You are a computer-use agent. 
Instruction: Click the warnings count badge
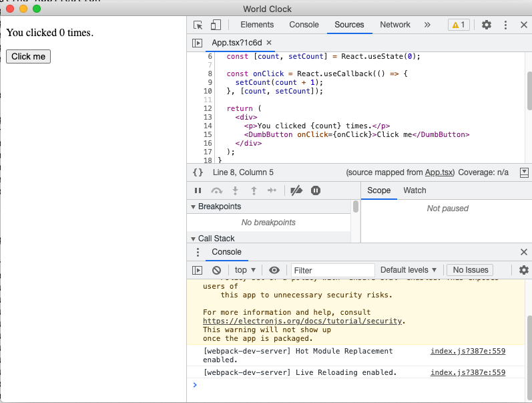point(459,25)
